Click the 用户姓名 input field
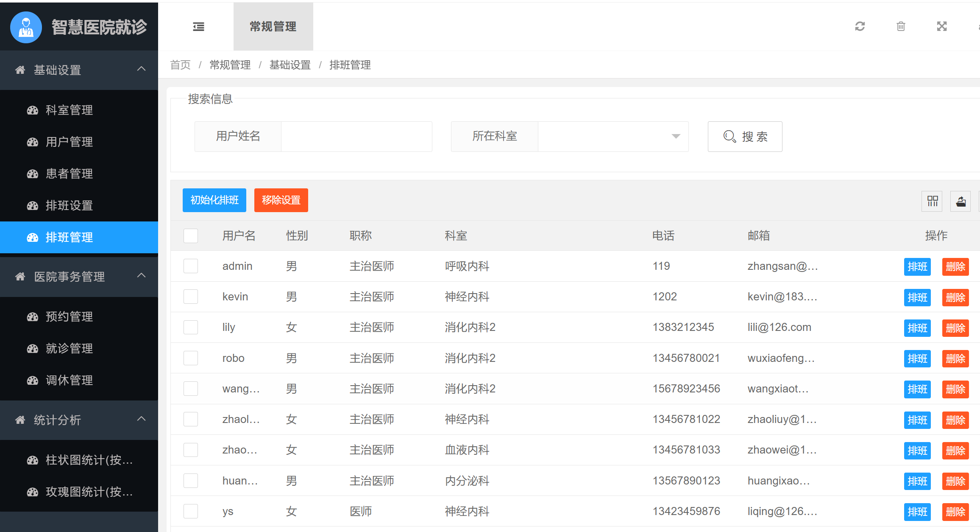The image size is (980, 532). (356, 137)
